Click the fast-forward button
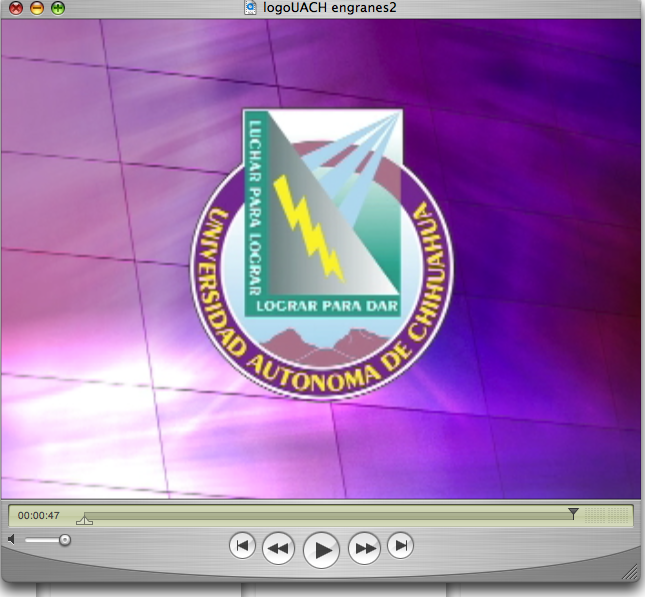645x597 pixels. pos(364,548)
